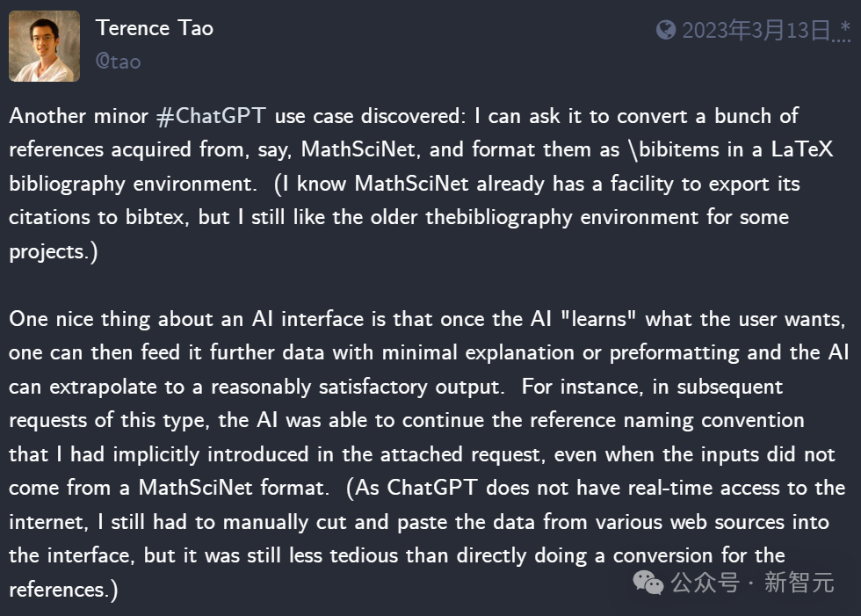Click the final word 'references.)' of post
861x616 pixels.
pyautogui.click(x=63, y=591)
